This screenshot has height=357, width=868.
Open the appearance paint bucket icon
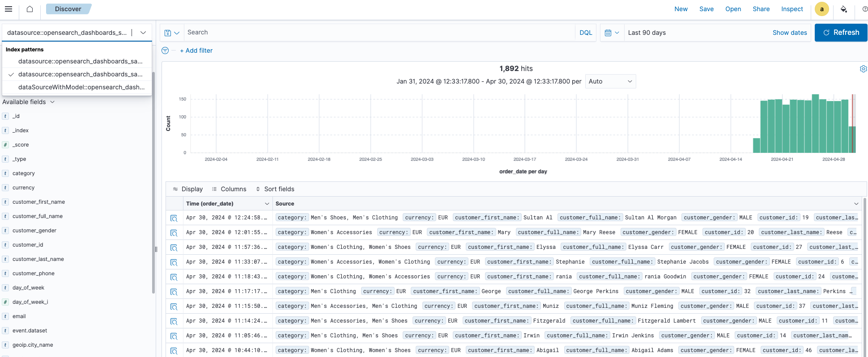(843, 9)
